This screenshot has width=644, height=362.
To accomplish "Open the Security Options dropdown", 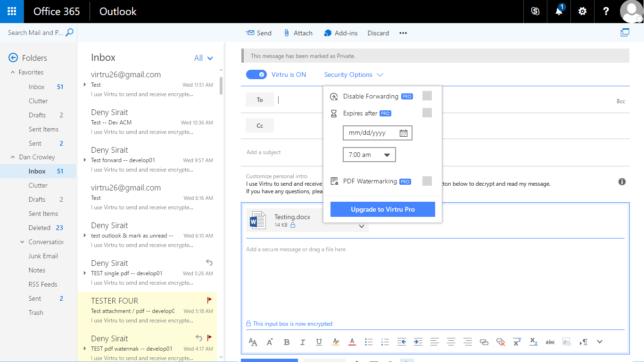I will (x=354, y=74).
